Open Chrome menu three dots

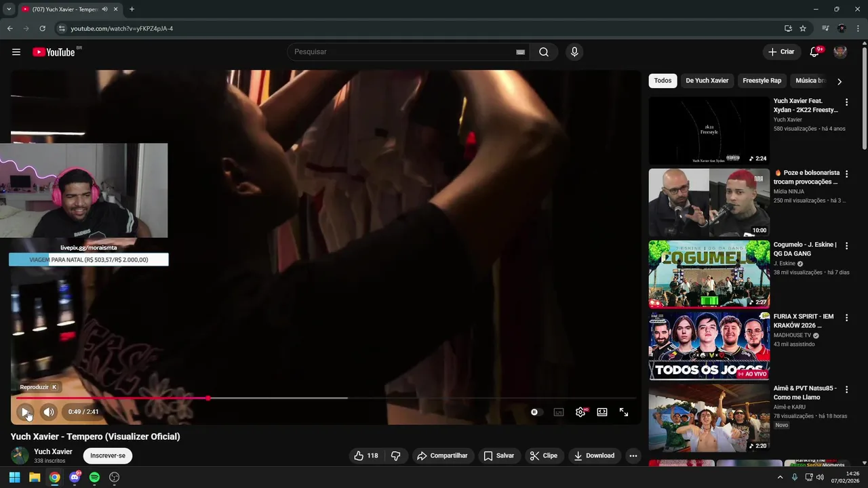click(857, 28)
